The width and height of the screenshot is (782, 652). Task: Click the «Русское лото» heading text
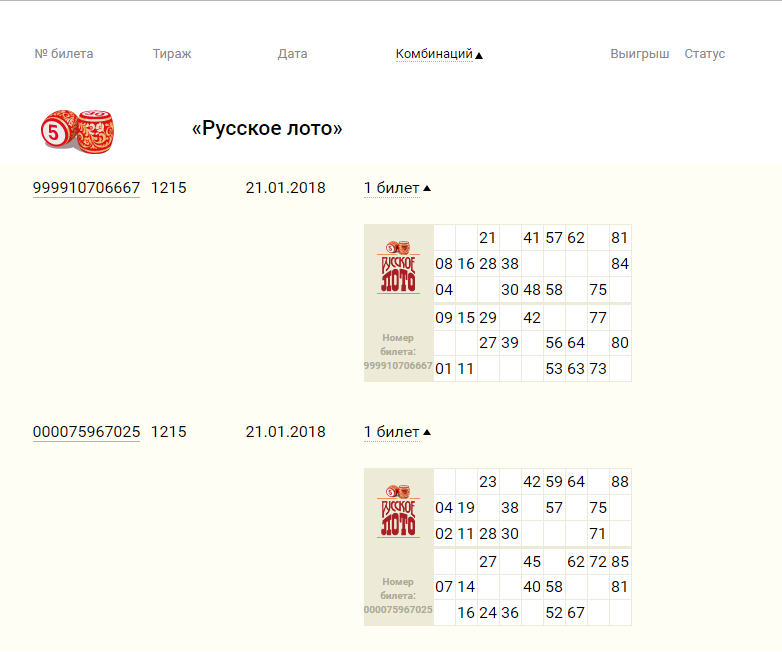[x=267, y=129]
